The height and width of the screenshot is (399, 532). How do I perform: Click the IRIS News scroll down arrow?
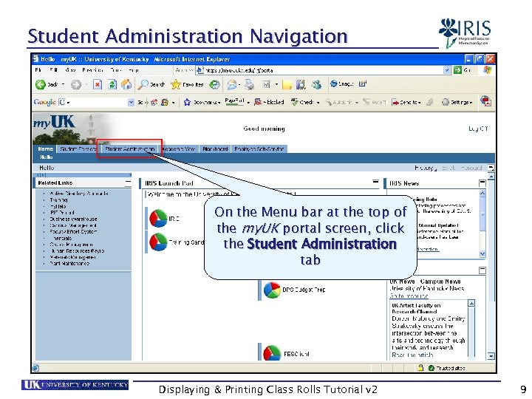point(482,253)
